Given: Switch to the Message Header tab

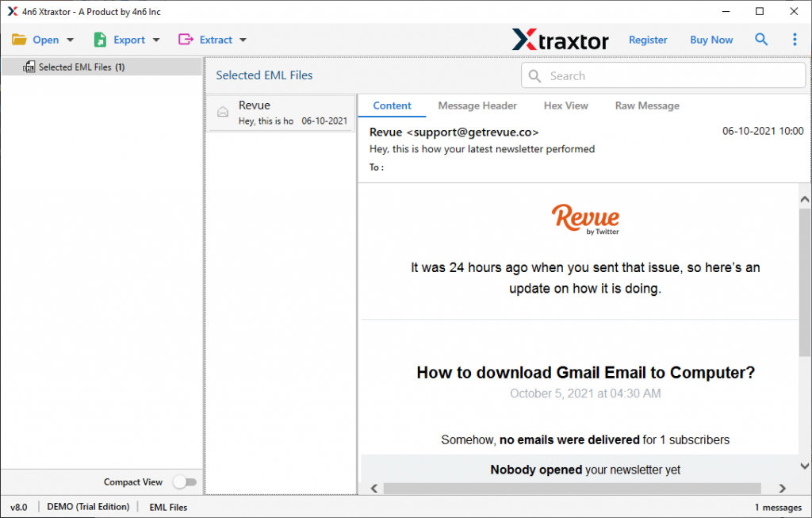Looking at the screenshot, I should click(x=477, y=106).
